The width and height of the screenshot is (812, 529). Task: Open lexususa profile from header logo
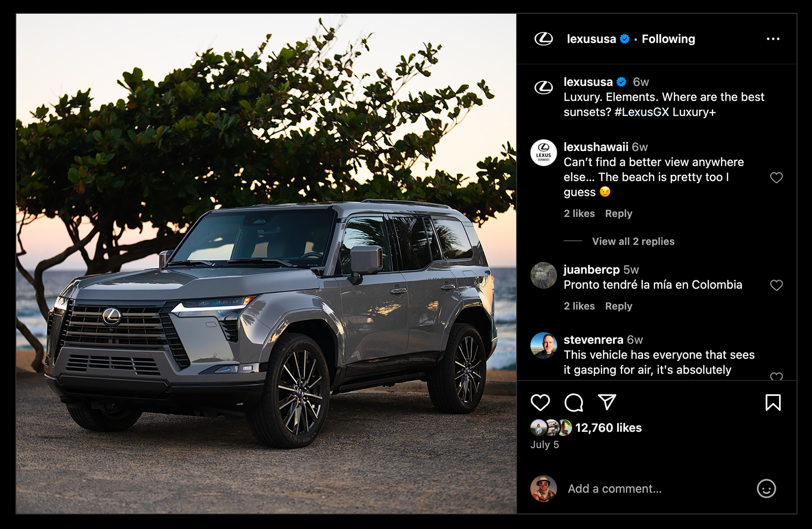coord(543,39)
